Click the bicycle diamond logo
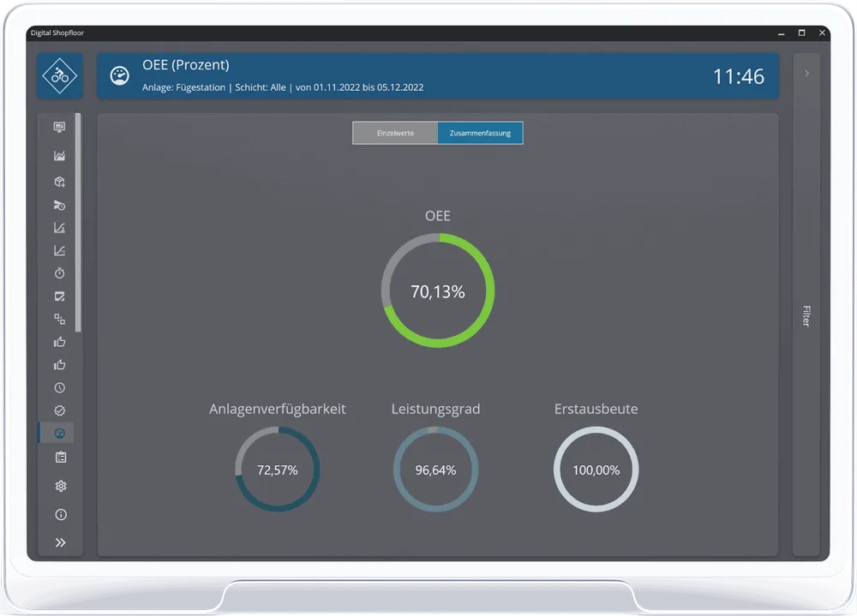This screenshot has height=616, width=857. pyautogui.click(x=60, y=76)
